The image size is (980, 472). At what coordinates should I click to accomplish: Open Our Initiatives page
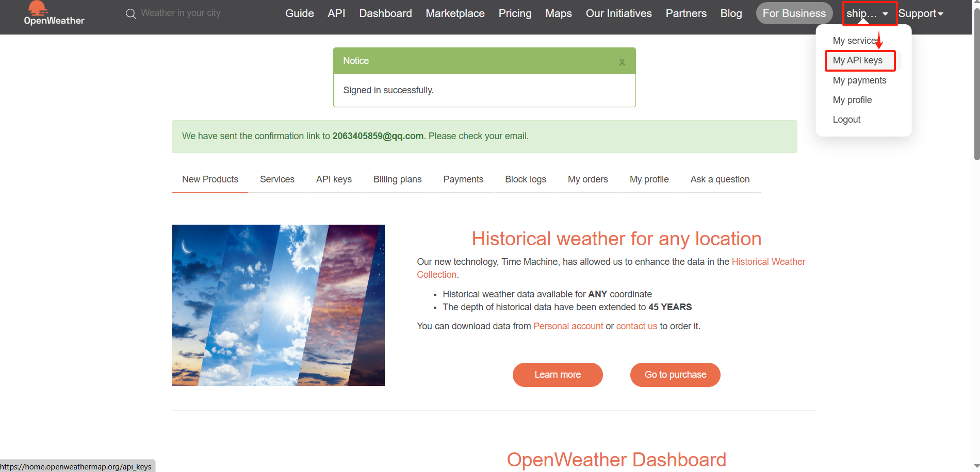pos(618,13)
